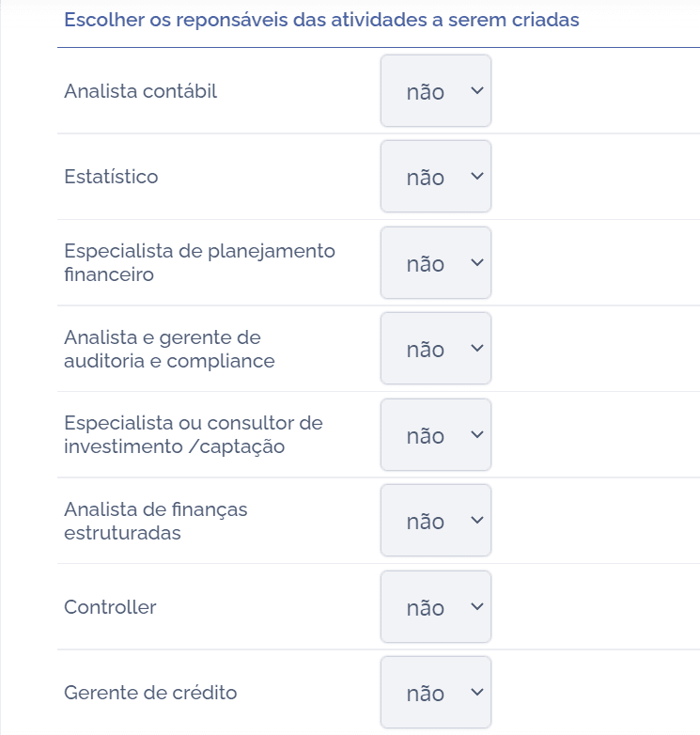Select the Especialista de planejamento financeiro label

click(199, 263)
